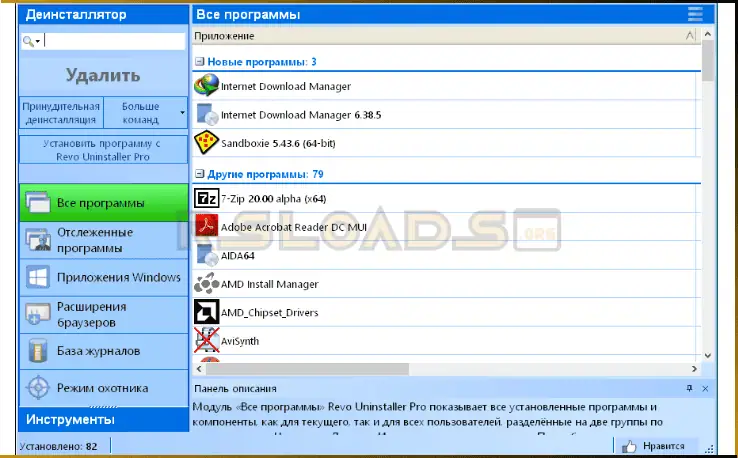
Task: Click the All Programs windows icon in the sidebar
Action: [38, 202]
